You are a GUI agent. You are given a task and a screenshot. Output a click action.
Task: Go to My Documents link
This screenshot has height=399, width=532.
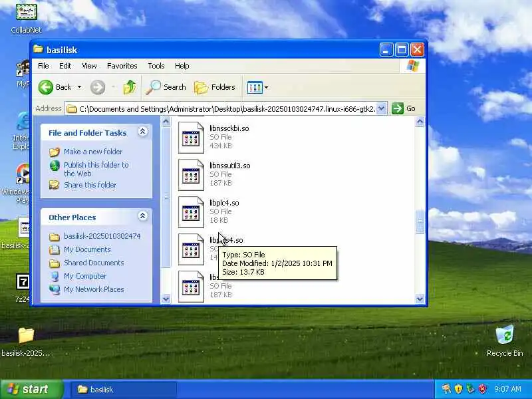pyautogui.click(x=87, y=249)
